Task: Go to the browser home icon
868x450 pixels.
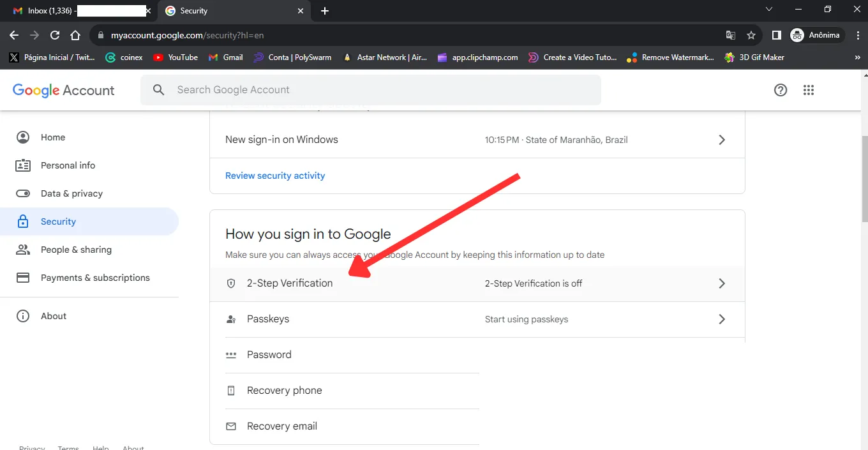Action: pyautogui.click(x=75, y=35)
